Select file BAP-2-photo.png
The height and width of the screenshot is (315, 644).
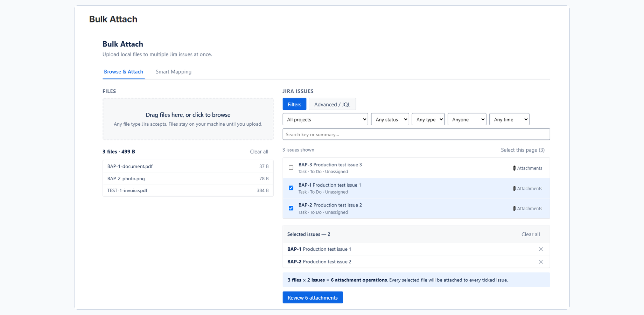click(x=188, y=178)
